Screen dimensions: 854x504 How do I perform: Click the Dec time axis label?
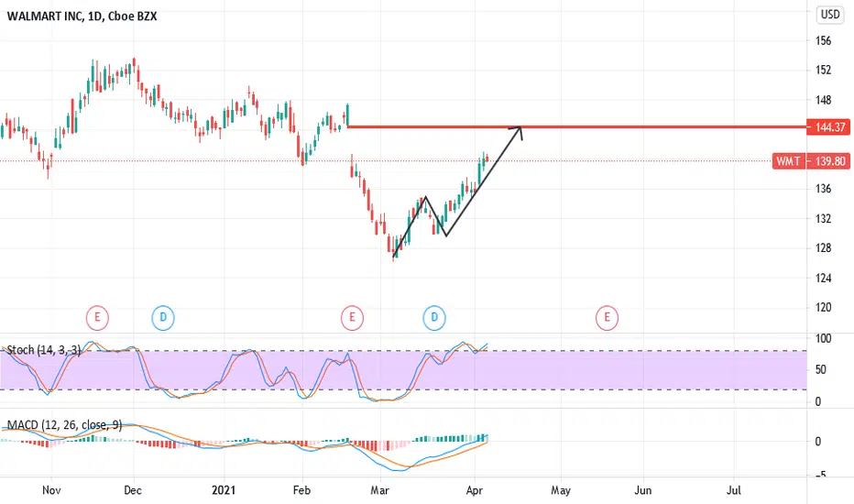tap(133, 490)
